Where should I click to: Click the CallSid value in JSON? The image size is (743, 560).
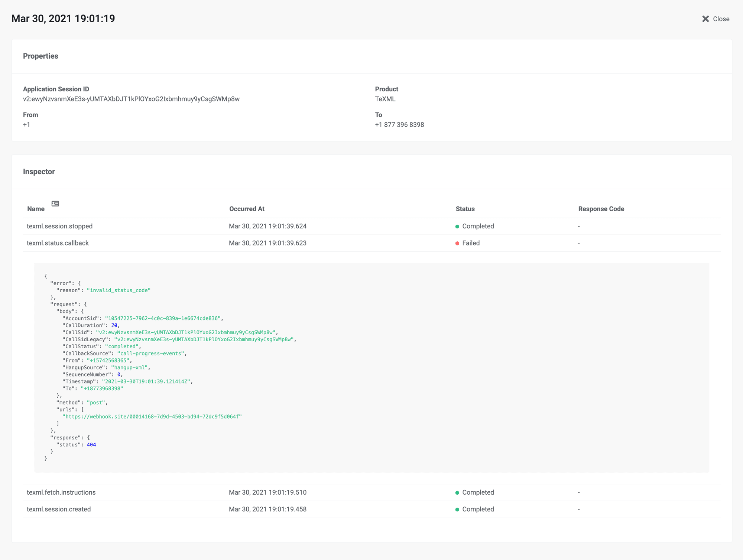coord(186,332)
